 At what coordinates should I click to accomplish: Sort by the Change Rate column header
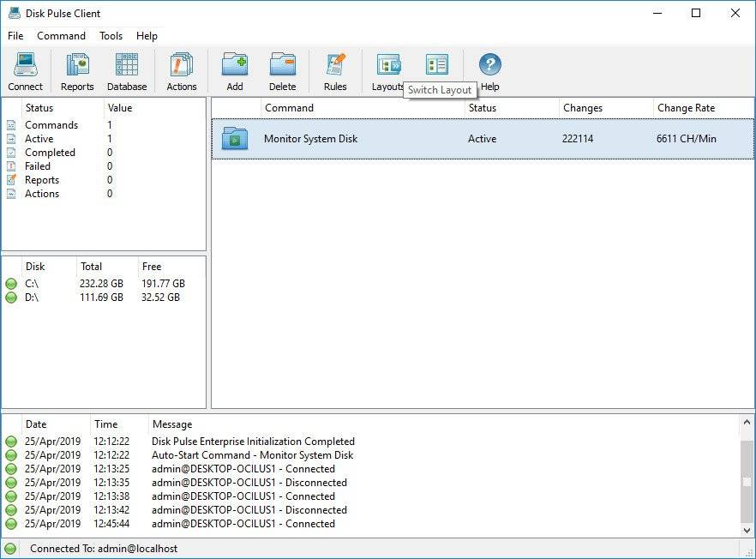[x=686, y=108]
